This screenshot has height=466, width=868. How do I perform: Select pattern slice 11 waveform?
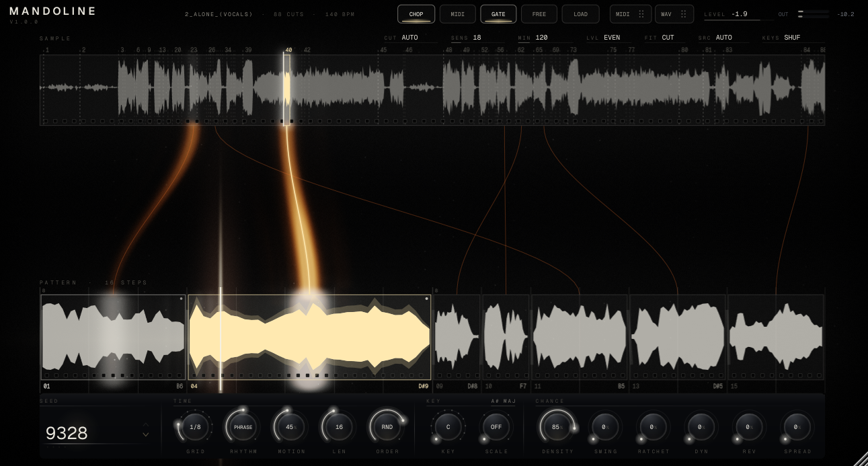pos(579,337)
